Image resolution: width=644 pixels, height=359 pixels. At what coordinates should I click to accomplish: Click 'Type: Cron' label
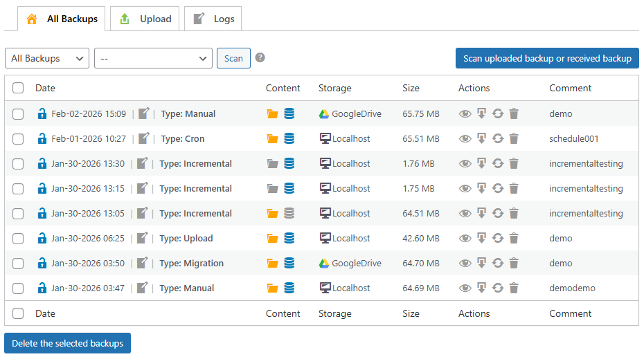point(183,138)
